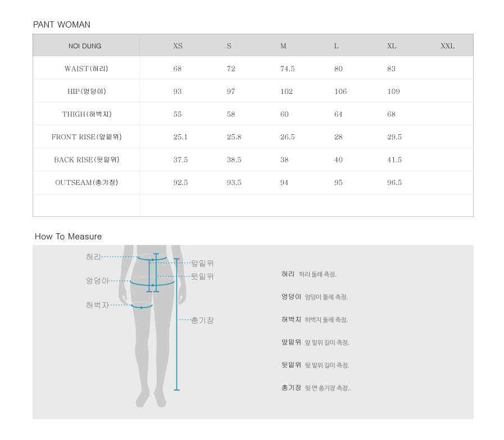
Task: Click the BACK RISE row label
Action: pyautogui.click(x=87, y=160)
